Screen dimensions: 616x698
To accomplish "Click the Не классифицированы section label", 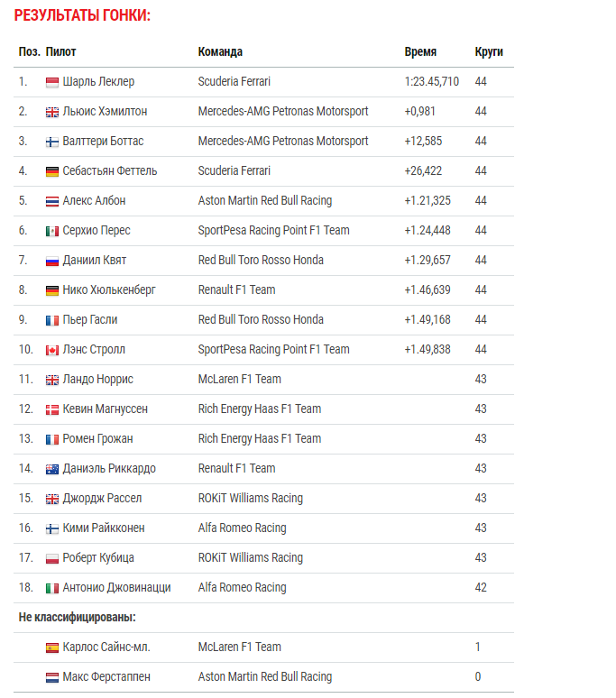I will [x=77, y=618].
